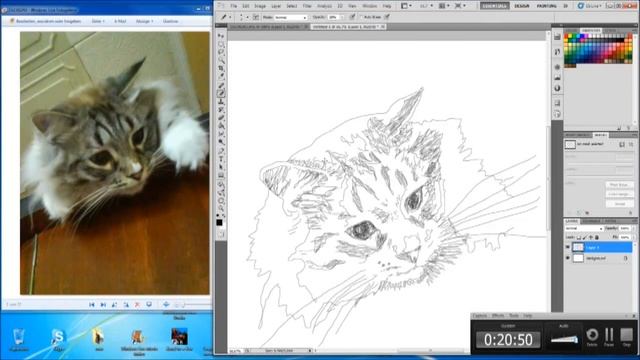Open the Effects menu in recorder
The image size is (640, 360).
click(x=498, y=316)
